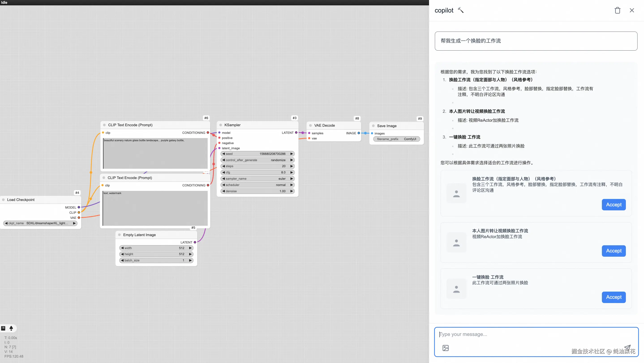Accept the 本人图片转让视频换脸工作流
Screen dimensions: 644x363
[614, 251]
